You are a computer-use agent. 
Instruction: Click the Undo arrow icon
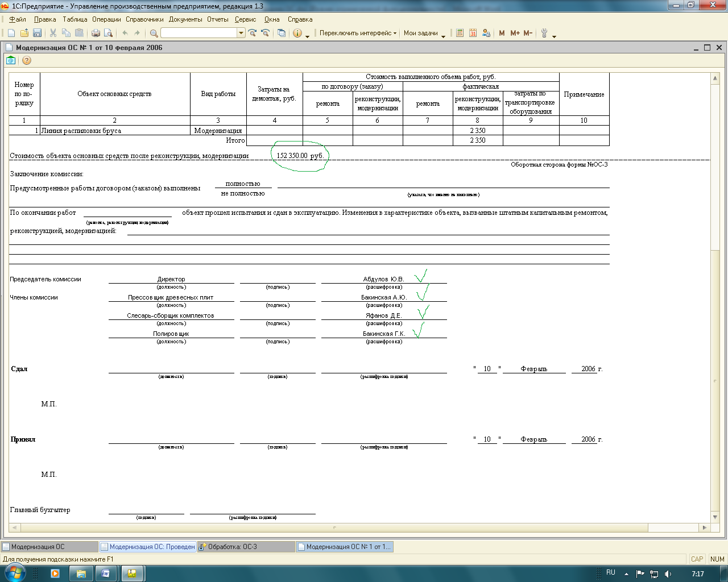[125, 33]
